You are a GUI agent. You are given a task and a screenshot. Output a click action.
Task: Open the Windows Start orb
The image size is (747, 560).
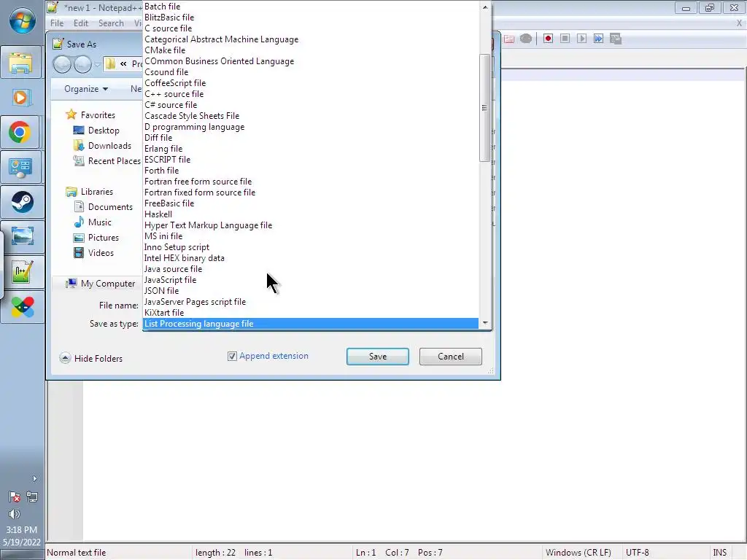(22, 21)
